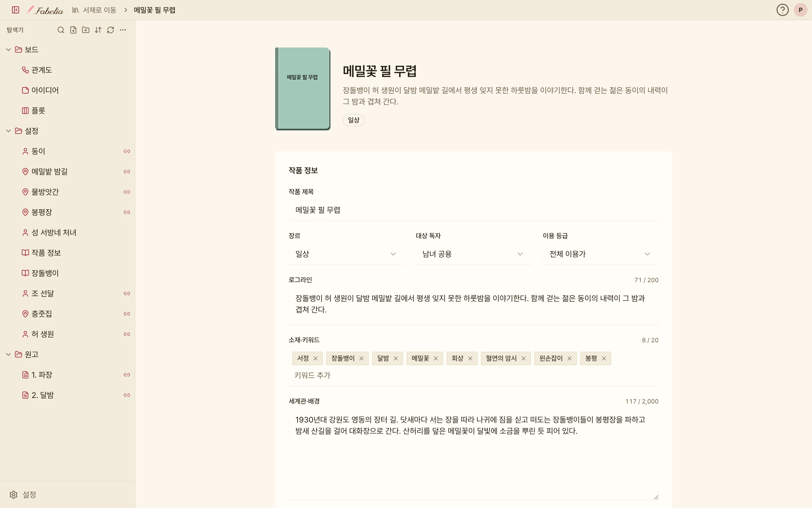Collapse the 보드 folder
This screenshot has width=812, height=508.
point(9,50)
